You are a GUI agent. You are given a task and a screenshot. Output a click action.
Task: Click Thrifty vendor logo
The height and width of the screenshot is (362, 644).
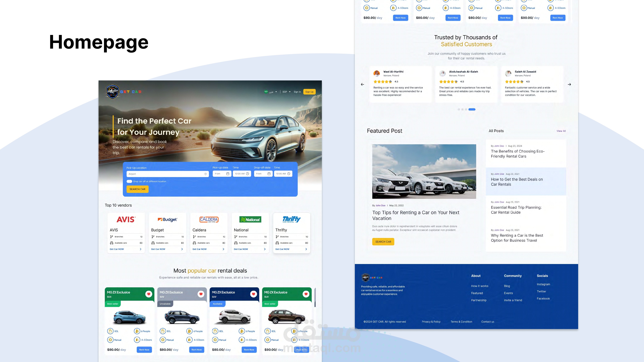(x=292, y=219)
